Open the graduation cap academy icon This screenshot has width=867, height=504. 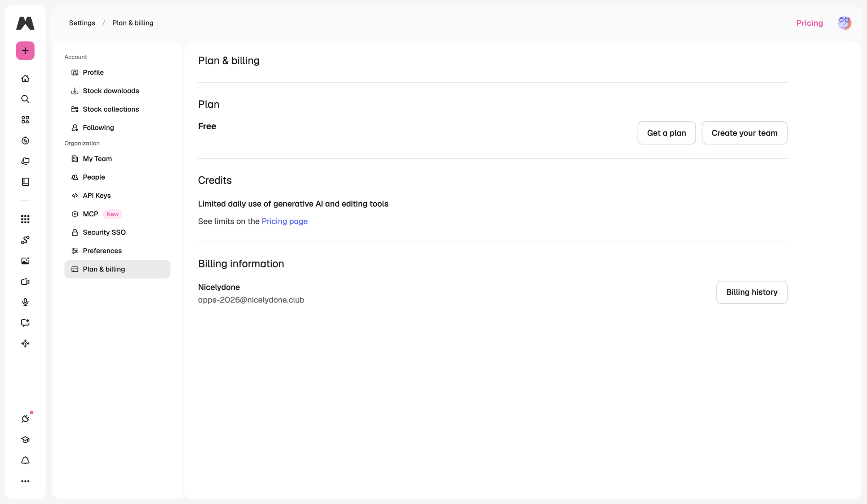tap(25, 440)
